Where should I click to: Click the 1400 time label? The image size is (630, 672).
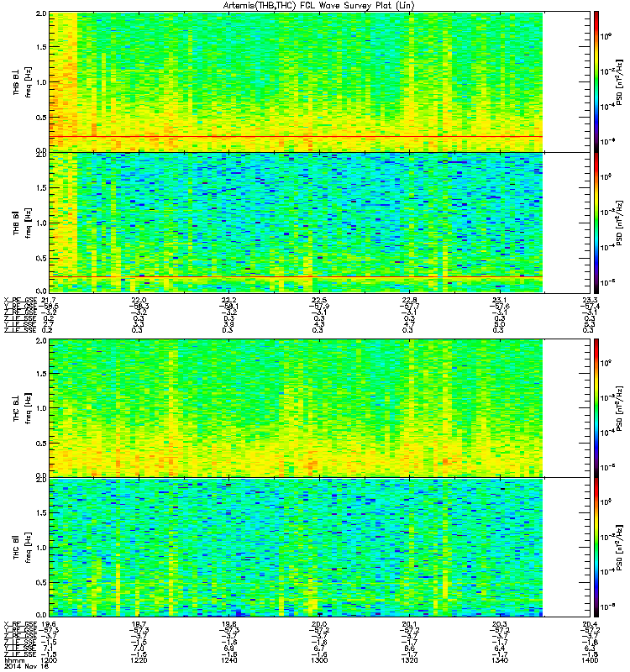tap(590, 660)
